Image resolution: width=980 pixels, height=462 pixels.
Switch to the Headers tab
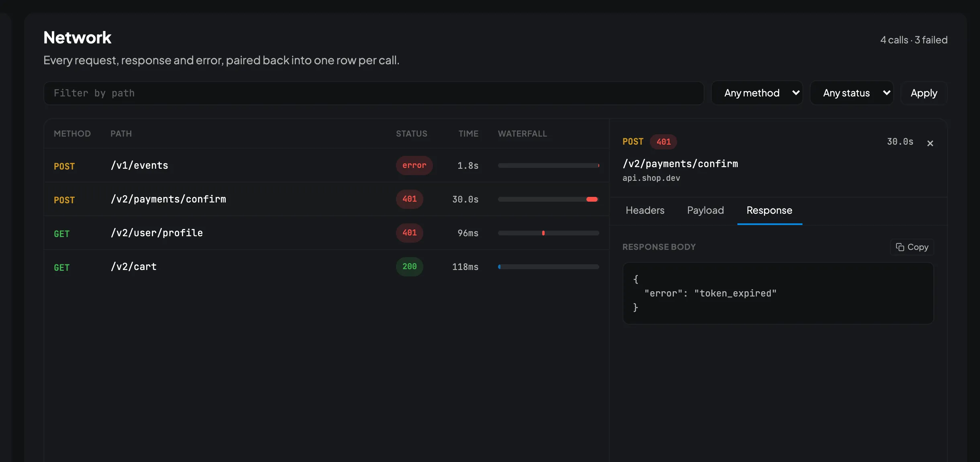point(645,211)
